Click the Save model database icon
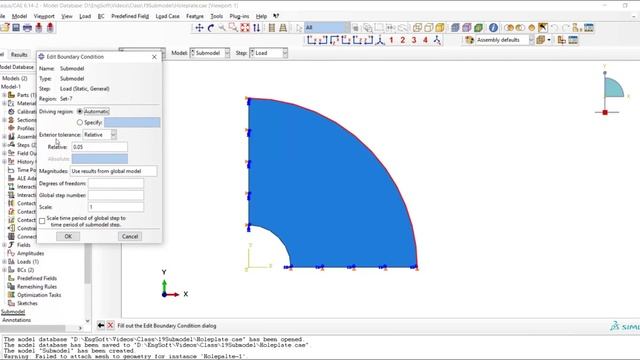 pos(16,28)
